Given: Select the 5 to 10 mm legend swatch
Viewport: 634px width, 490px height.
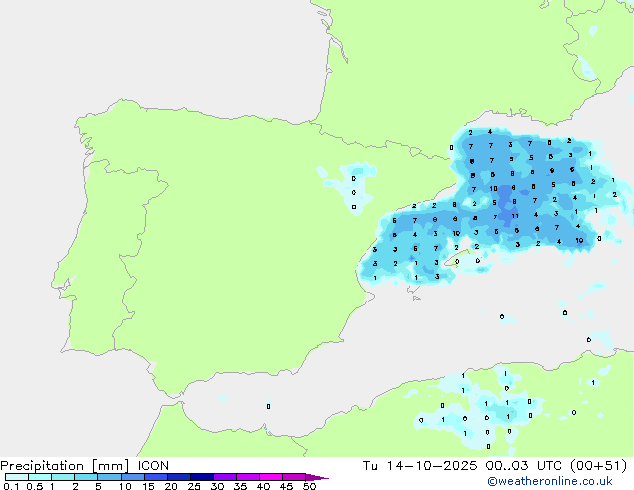Looking at the screenshot, I should (x=109, y=477).
